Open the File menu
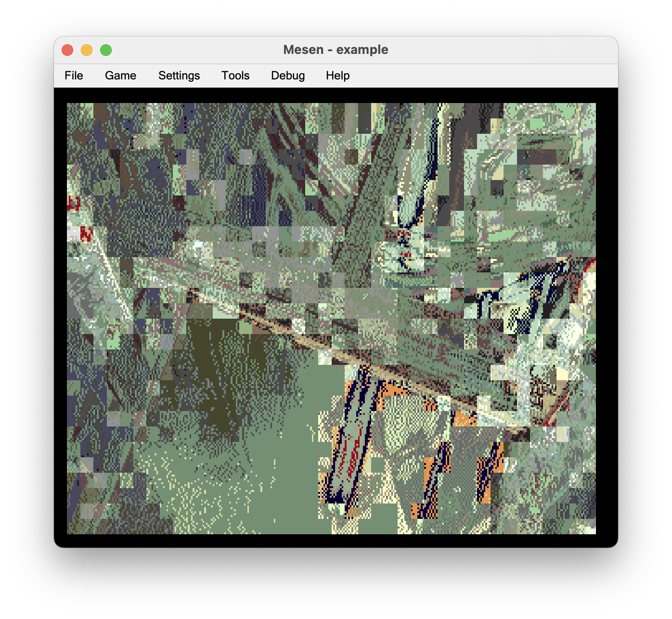The height and width of the screenshot is (619, 672). pyautogui.click(x=74, y=76)
